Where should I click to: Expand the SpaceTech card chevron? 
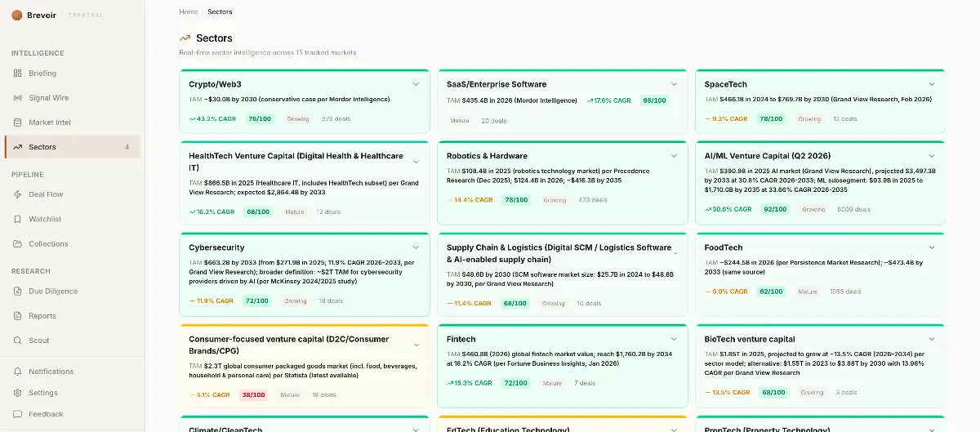click(x=932, y=84)
